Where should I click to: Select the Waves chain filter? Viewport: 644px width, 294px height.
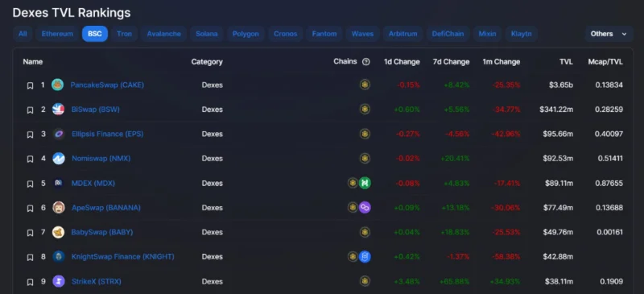[362, 34]
